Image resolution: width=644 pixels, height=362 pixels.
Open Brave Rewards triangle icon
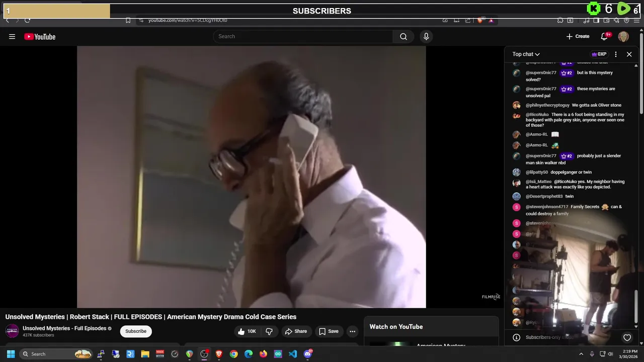click(491, 20)
